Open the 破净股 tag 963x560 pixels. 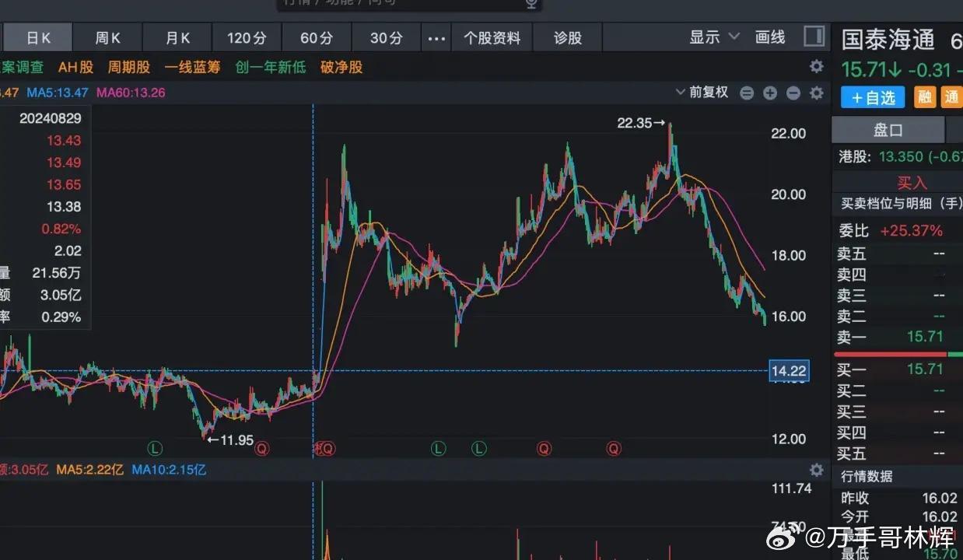coord(341,68)
